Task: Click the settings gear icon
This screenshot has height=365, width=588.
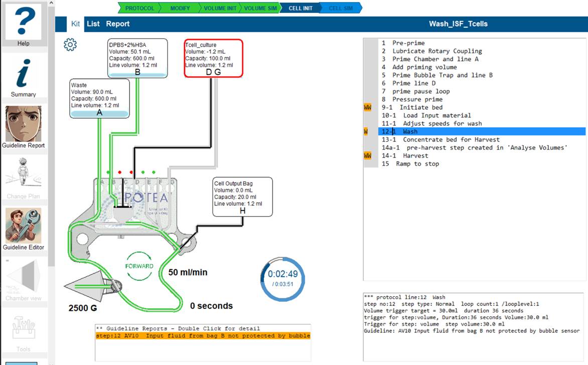Action: [x=70, y=45]
